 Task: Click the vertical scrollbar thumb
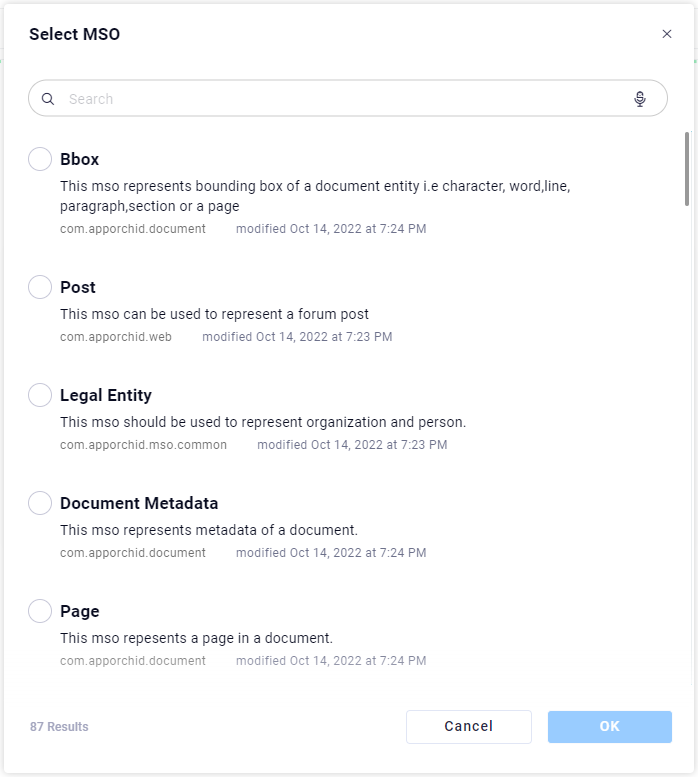[x=687, y=168]
